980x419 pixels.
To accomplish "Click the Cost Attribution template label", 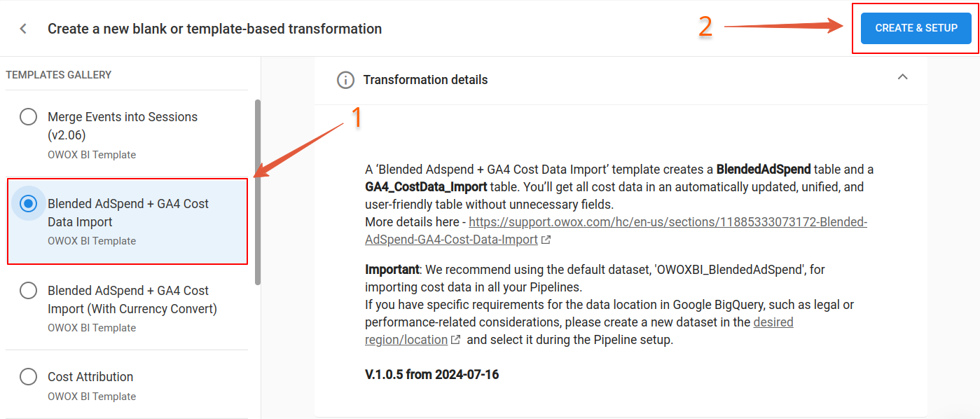I will [90, 377].
